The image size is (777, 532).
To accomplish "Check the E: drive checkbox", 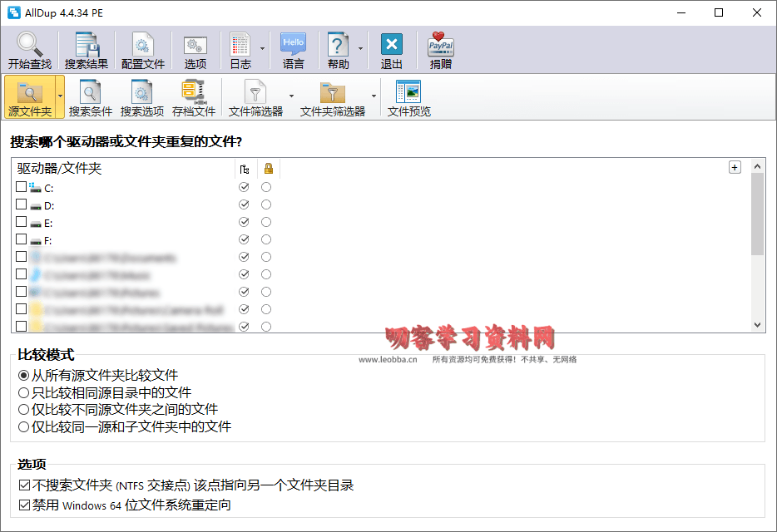I will 21,221.
